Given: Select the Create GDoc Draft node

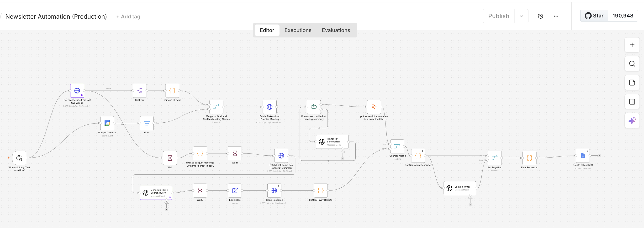Looking at the screenshot, I should tap(583, 156).
